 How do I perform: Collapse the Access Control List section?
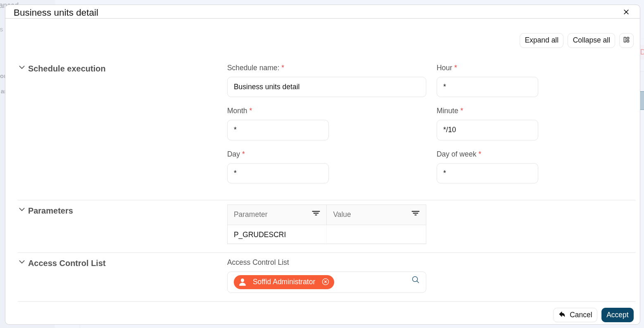(22, 262)
